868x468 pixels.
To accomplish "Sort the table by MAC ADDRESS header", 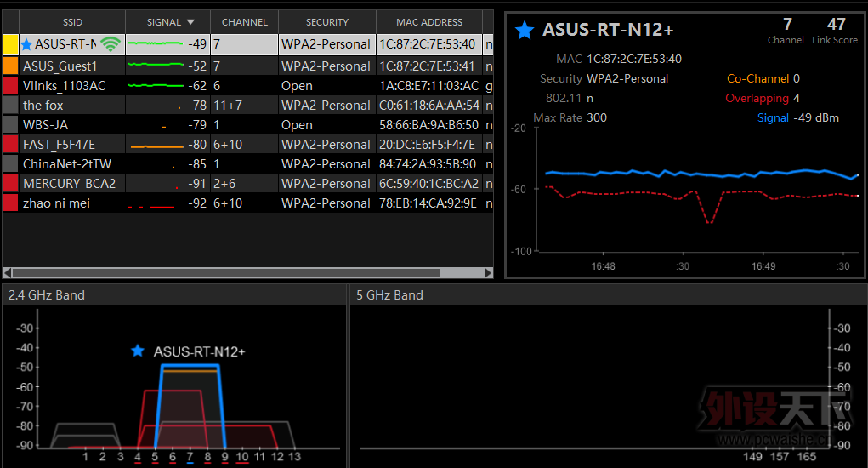I will click(429, 22).
